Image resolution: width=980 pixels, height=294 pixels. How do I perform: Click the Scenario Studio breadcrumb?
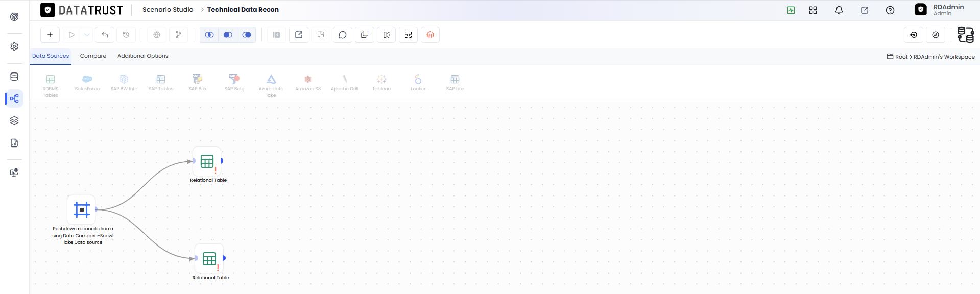(x=168, y=10)
